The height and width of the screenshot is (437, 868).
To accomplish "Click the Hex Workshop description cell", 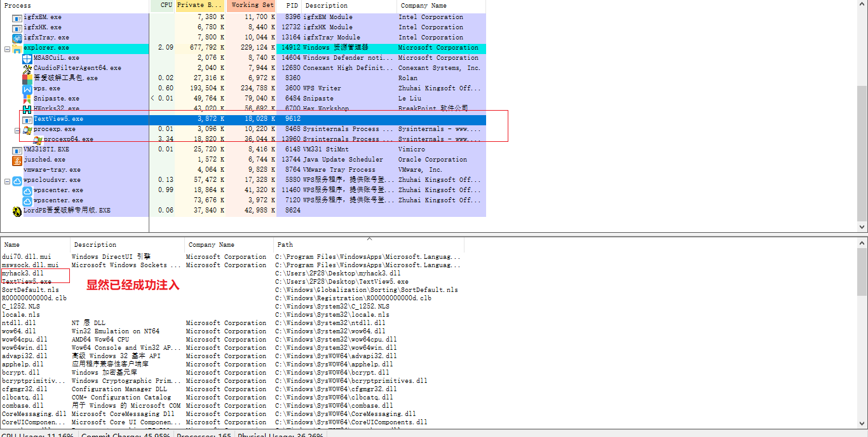I will click(x=326, y=109).
